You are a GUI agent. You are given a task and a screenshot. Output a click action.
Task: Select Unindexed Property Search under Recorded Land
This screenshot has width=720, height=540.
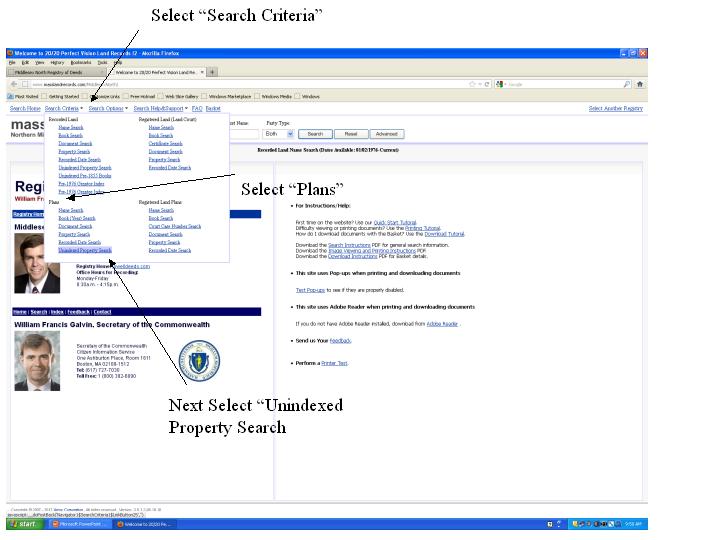pyautogui.click(x=85, y=168)
